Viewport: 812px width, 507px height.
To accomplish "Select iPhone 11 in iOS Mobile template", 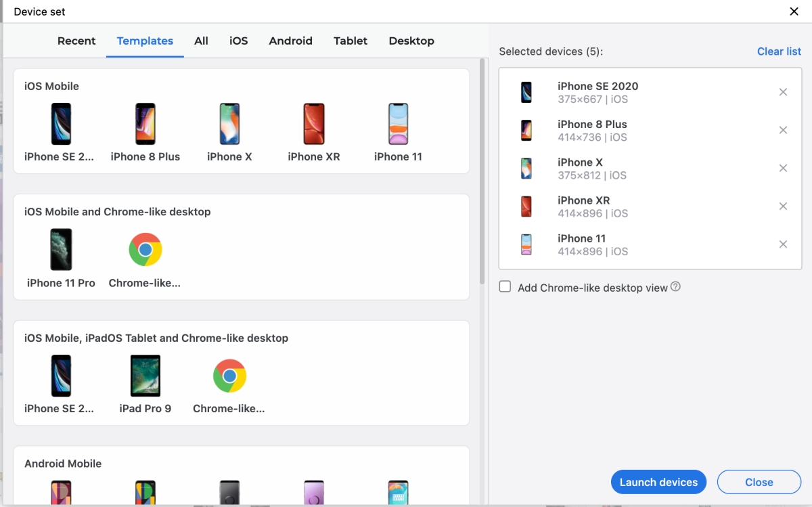I will tap(398, 133).
